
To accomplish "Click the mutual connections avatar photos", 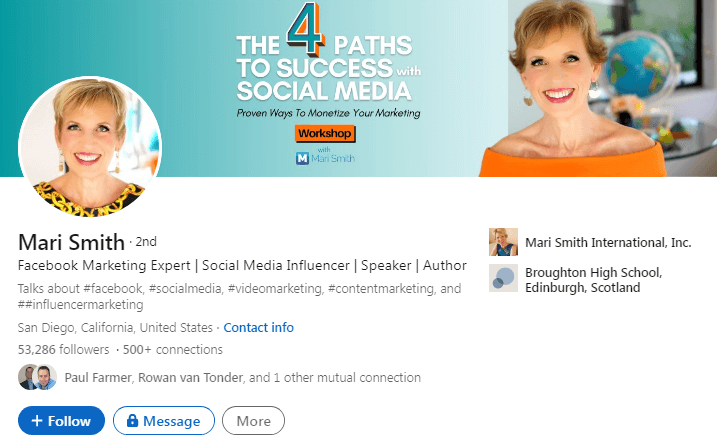I will 37,377.
